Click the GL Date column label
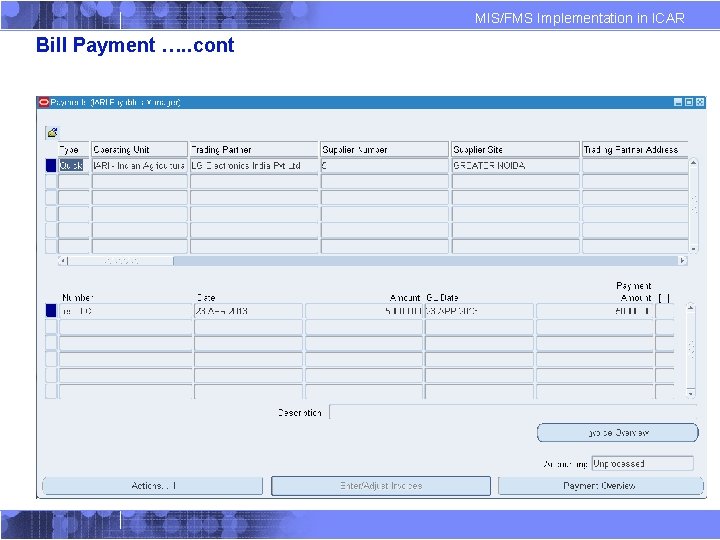This screenshot has width=720, height=540. coord(442,298)
